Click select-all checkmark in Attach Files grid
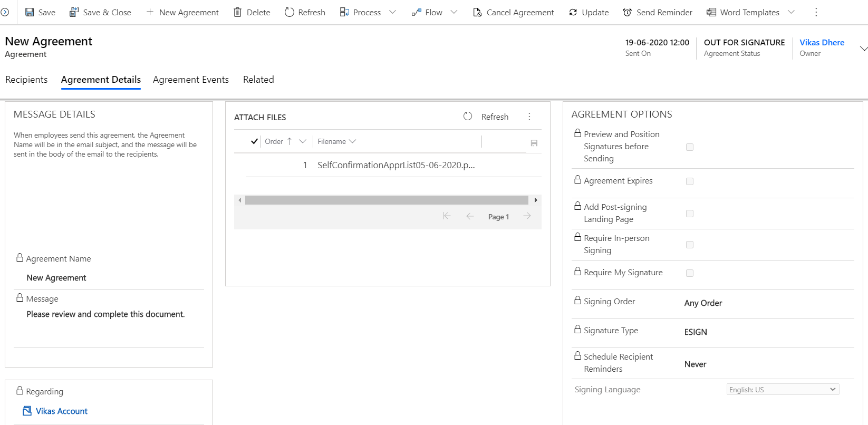The image size is (868, 425). (x=254, y=141)
